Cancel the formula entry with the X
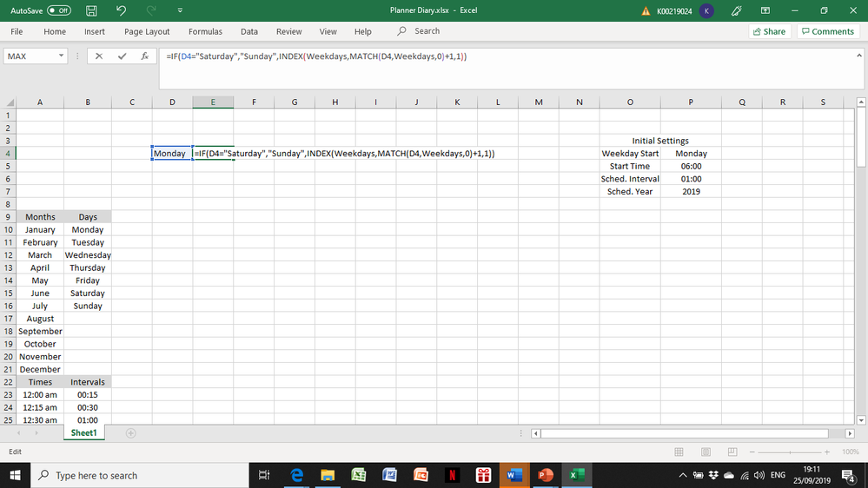The width and height of the screenshot is (868, 488). (98, 56)
